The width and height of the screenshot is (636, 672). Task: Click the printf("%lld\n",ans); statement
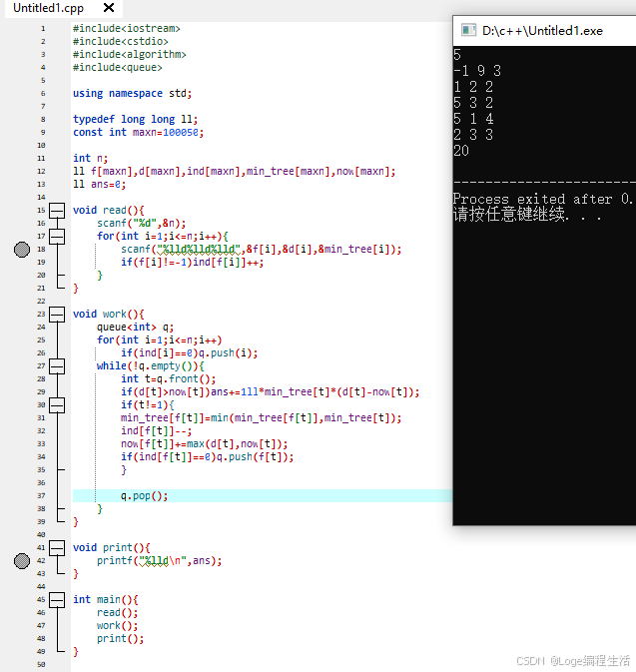[159, 560]
